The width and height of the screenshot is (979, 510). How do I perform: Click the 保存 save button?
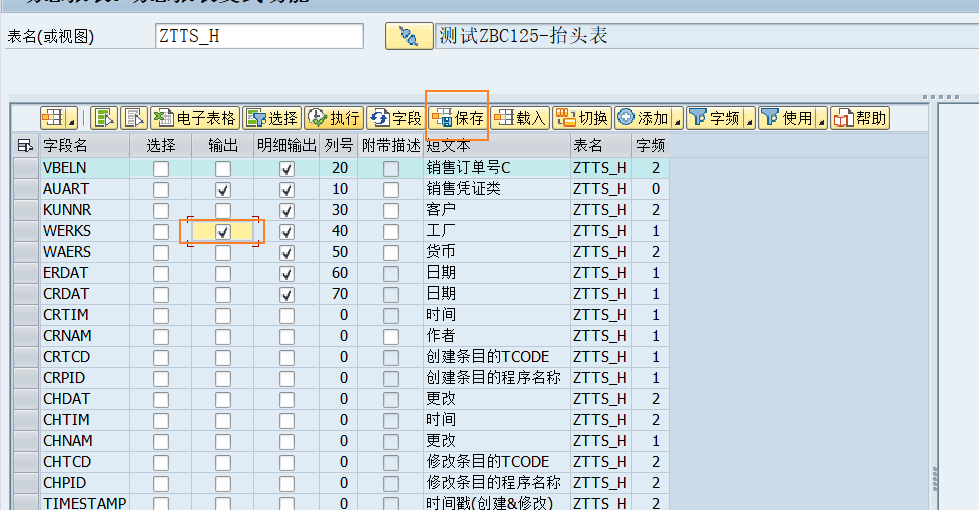click(x=458, y=118)
